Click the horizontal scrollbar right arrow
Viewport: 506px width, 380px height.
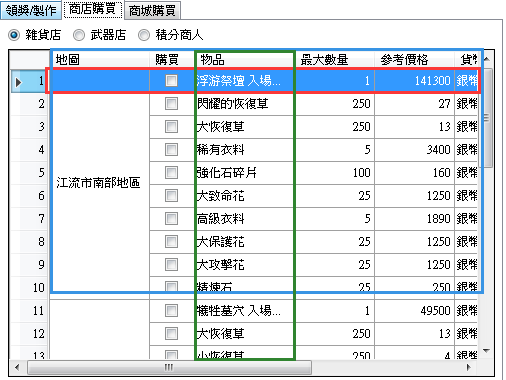pos(469,368)
